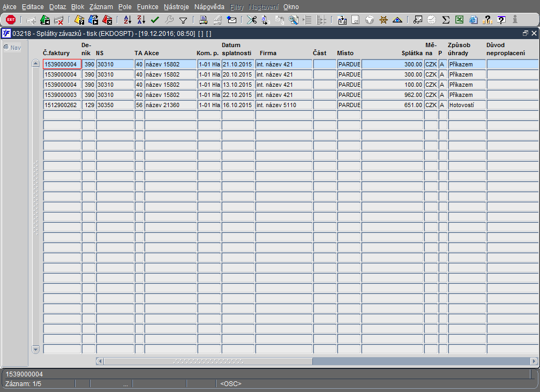
Task: Click the due date 22.10.2015 cell
Action: [238, 95]
